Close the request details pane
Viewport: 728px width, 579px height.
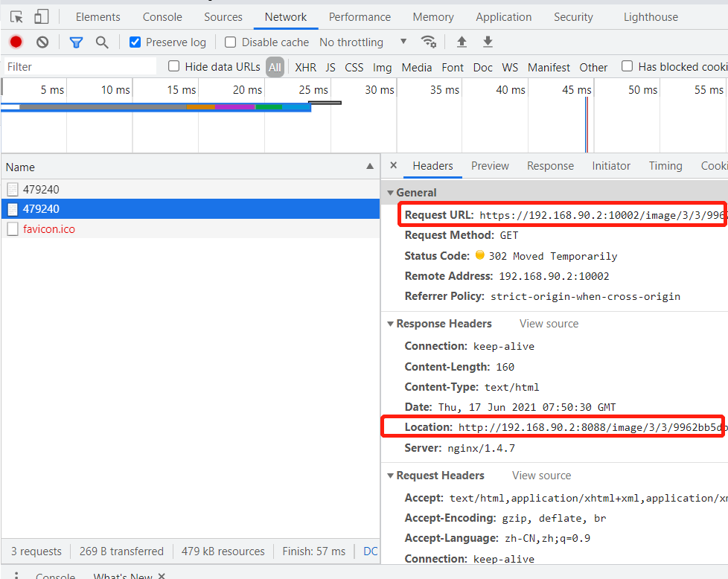(x=393, y=165)
